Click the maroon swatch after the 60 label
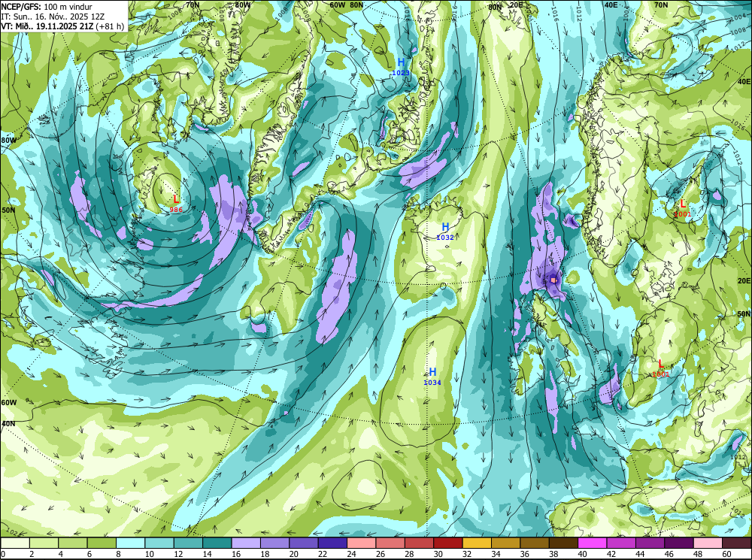This screenshot has height=560, width=752. 736,543
